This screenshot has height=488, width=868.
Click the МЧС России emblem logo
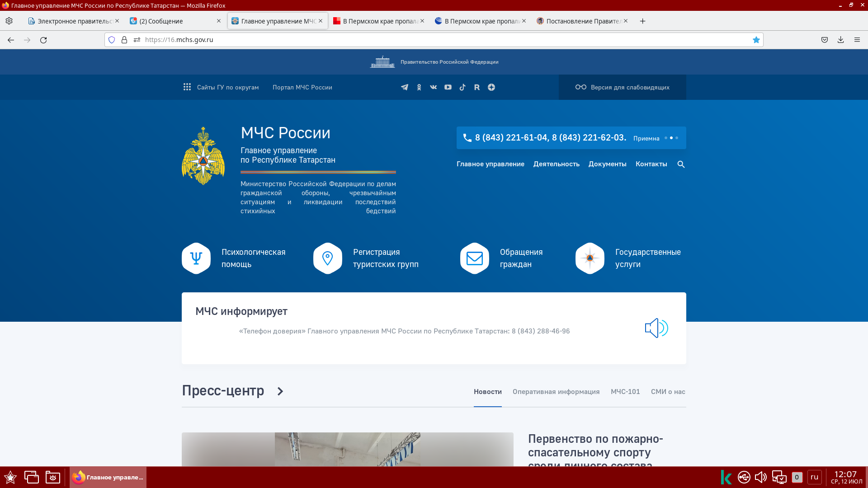point(203,156)
